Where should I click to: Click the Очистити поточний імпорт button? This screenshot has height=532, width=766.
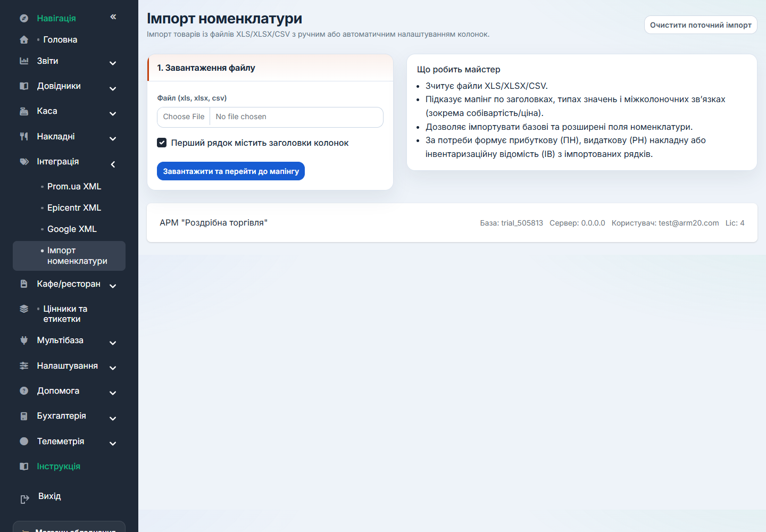tap(701, 25)
